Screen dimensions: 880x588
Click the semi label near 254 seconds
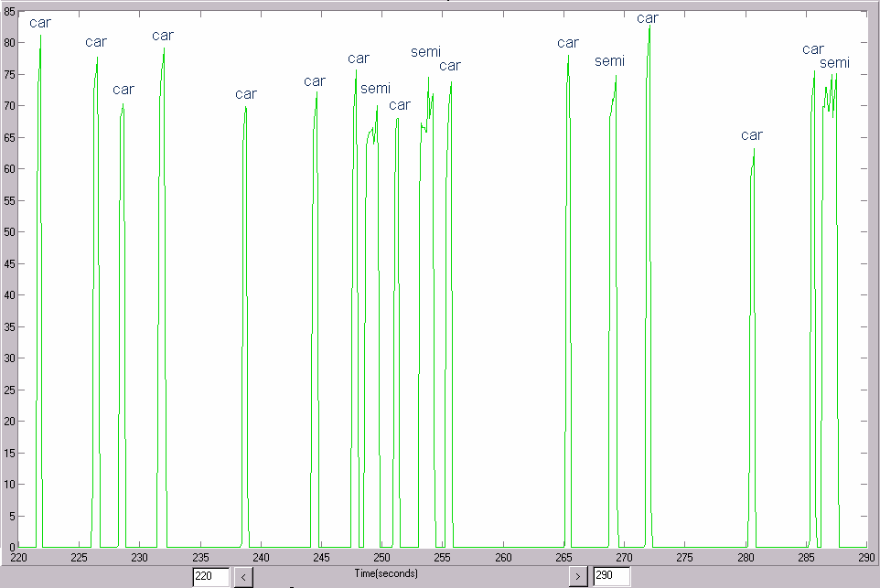(x=426, y=51)
